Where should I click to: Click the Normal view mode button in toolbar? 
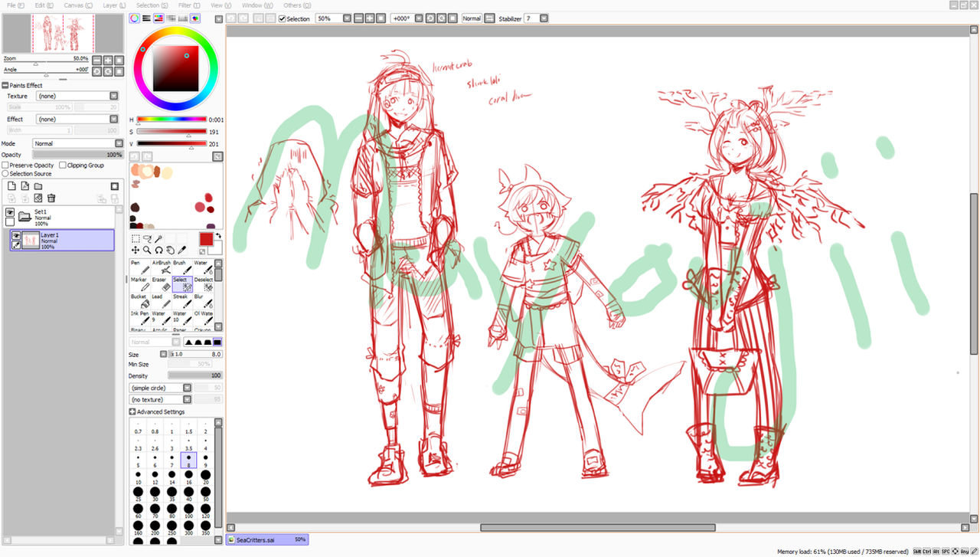pyautogui.click(x=472, y=18)
